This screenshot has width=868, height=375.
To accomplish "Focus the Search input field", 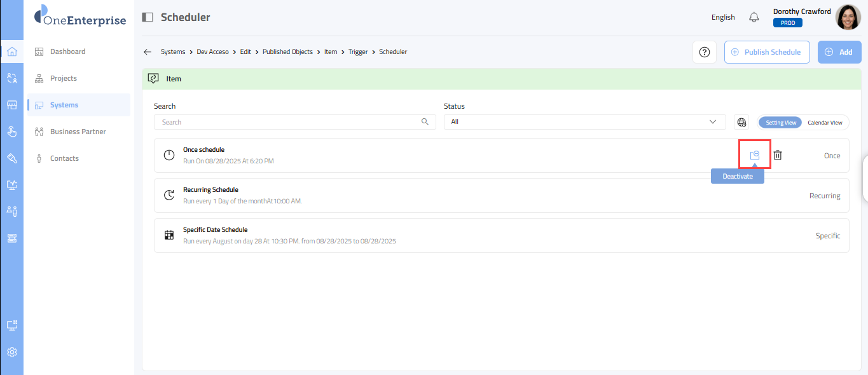I will pyautogui.click(x=289, y=122).
